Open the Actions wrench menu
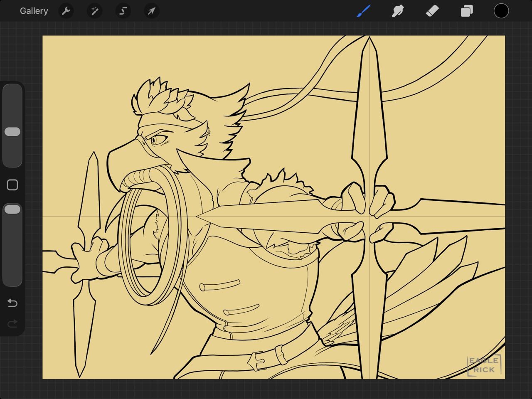The image size is (532, 399). coord(66,11)
